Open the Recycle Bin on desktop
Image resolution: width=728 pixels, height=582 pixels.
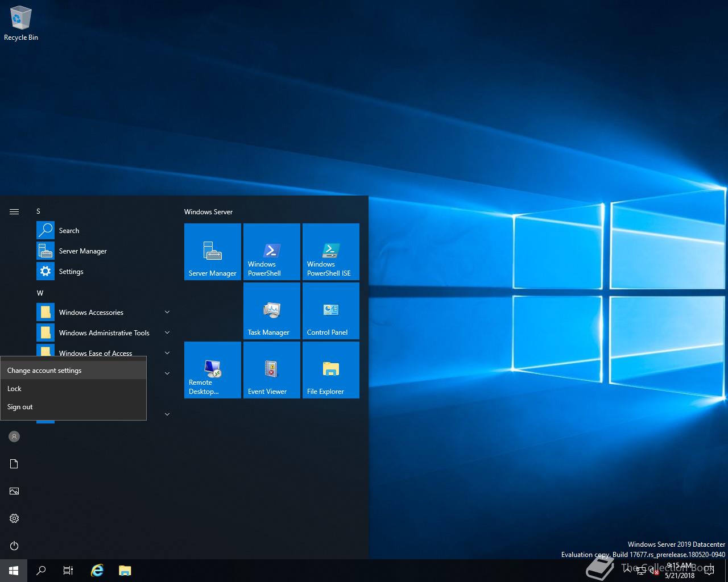tap(21, 24)
